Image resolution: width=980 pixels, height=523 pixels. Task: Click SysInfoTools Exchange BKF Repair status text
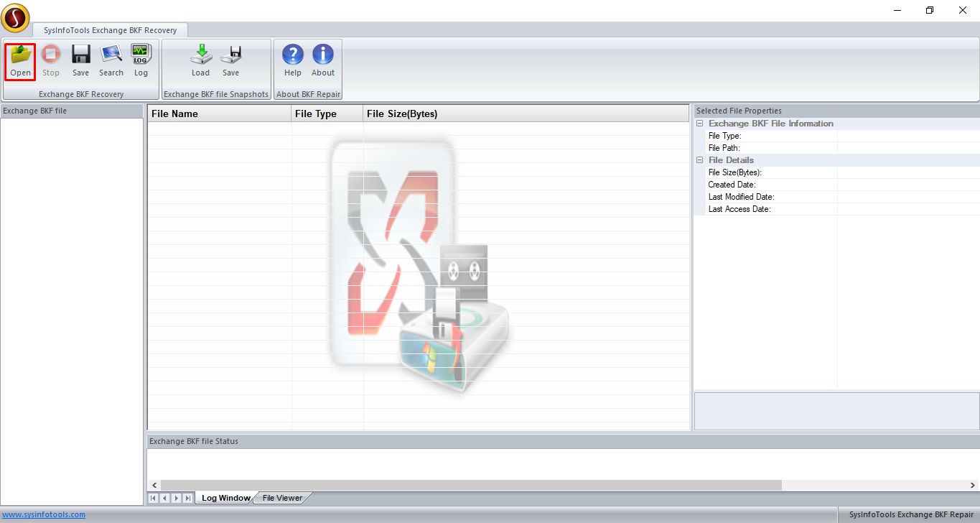911,514
